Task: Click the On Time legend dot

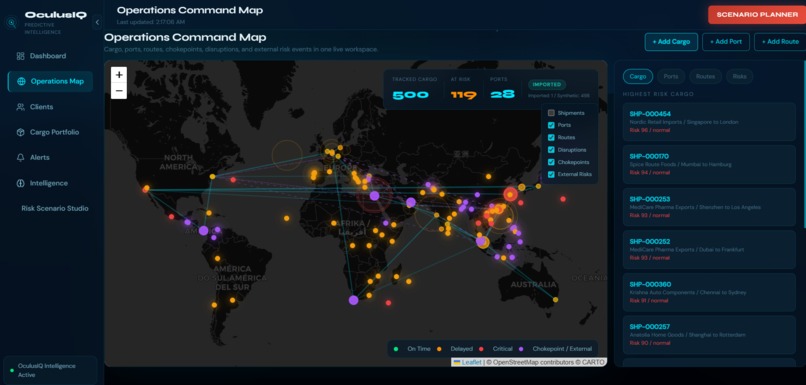Action: coord(396,349)
